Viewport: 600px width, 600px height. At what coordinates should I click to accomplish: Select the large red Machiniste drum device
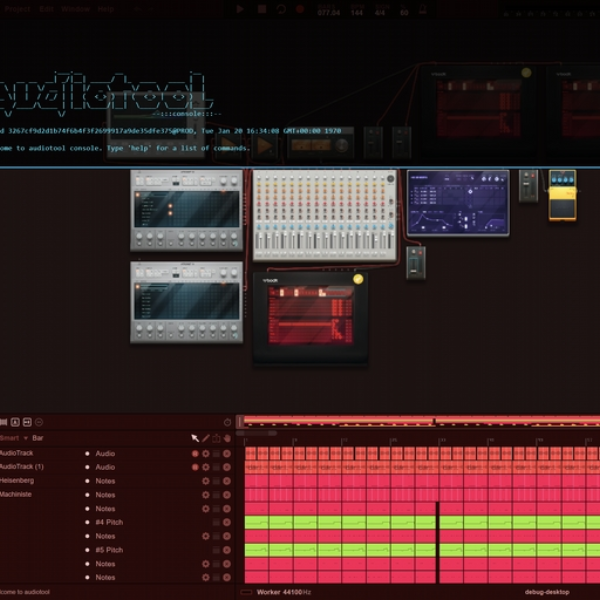310,319
